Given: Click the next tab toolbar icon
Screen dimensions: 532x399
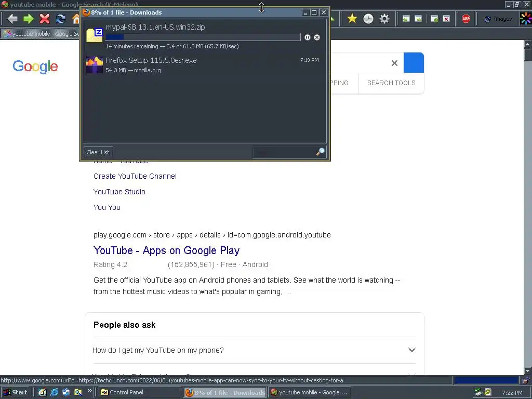Looking at the screenshot, I should tap(418, 19).
